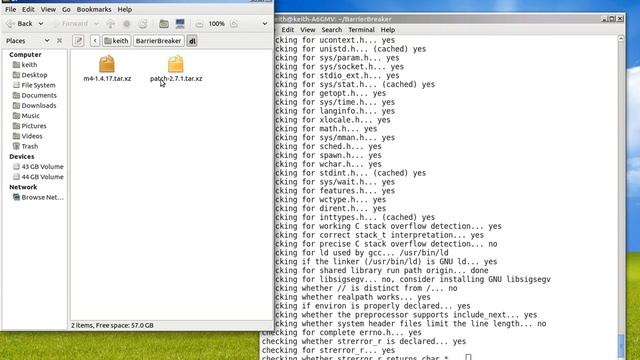Image resolution: width=640 pixels, height=360 pixels.
Task: Select the dl path bar button
Action: pos(192,40)
